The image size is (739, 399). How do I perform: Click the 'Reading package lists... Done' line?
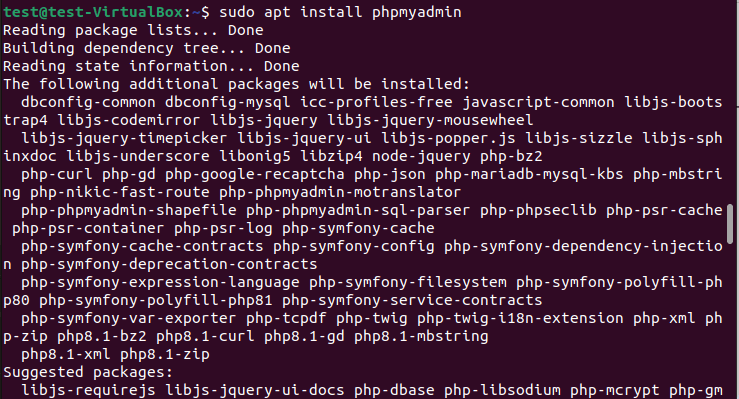[x=133, y=30]
